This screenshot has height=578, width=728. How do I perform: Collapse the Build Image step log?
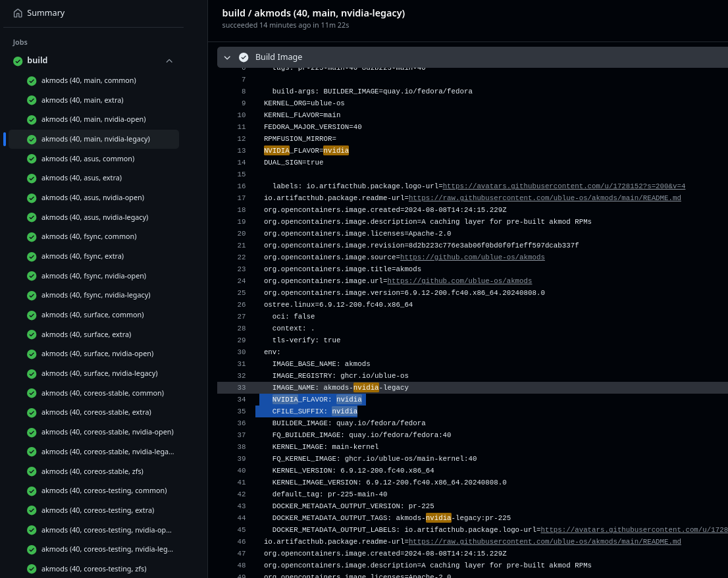[227, 57]
